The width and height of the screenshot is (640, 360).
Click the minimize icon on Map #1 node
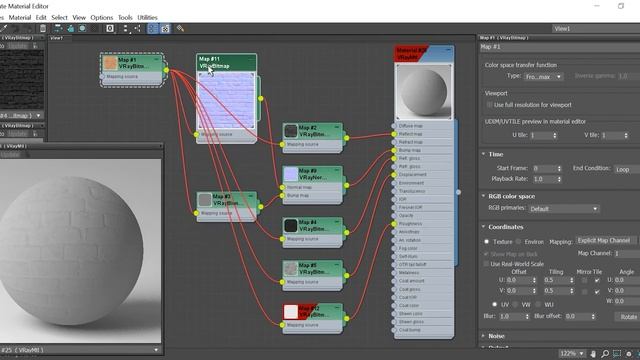pyautogui.click(x=156, y=59)
